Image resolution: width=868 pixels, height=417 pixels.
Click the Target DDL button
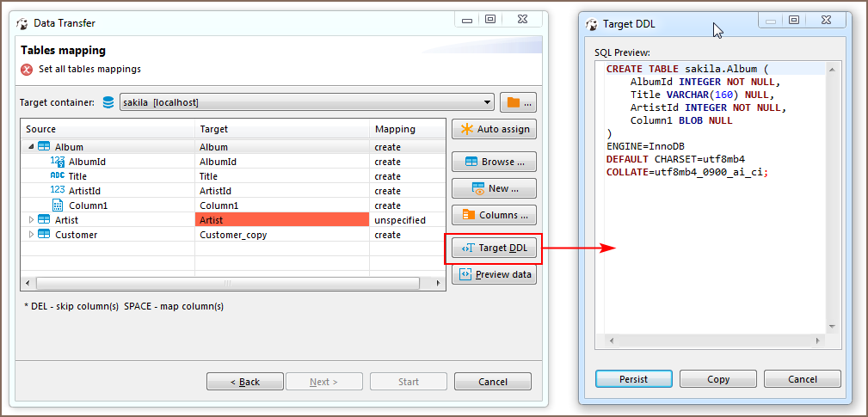pyautogui.click(x=494, y=248)
